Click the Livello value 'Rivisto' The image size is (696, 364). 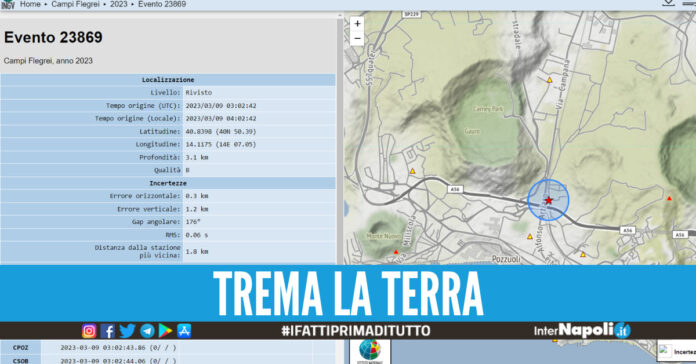tap(198, 92)
